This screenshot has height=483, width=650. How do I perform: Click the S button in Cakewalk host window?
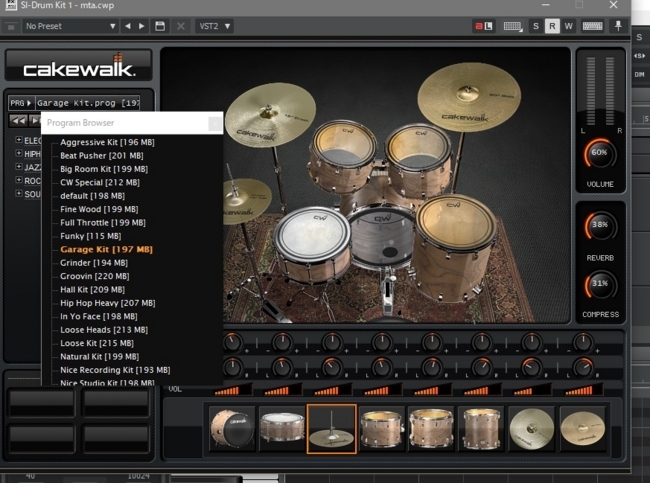[x=639, y=37]
